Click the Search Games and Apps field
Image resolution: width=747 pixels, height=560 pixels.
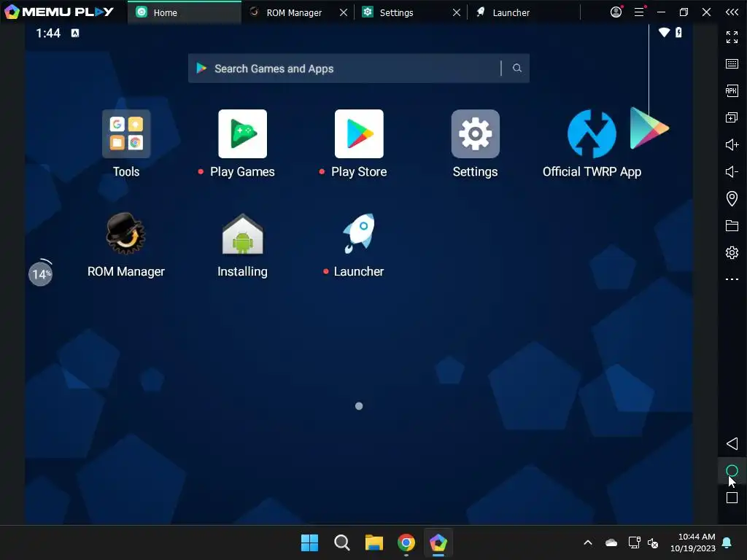pyautogui.click(x=359, y=68)
